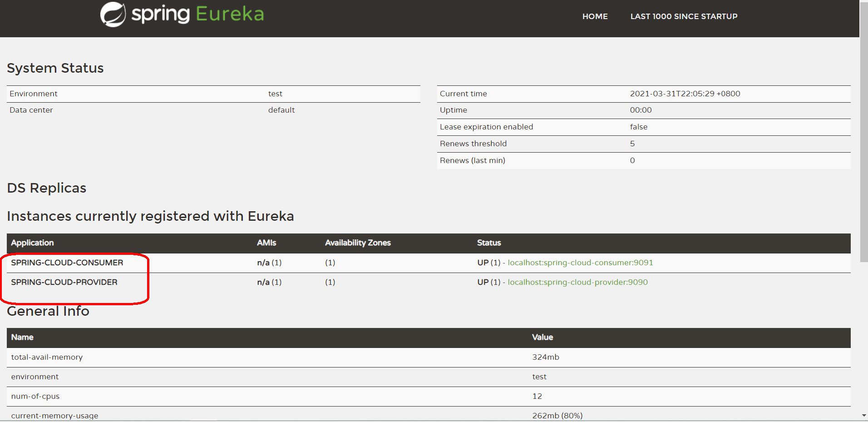
Task: Click Instances currently registered with Eureka heading
Action: click(x=150, y=216)
